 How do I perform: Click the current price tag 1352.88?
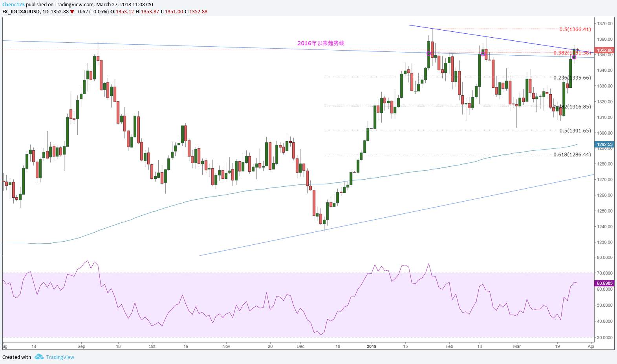tap(605, 50)
